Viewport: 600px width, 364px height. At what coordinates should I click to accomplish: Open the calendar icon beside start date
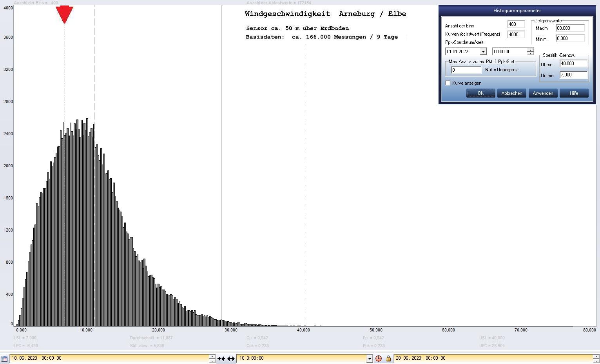4,359
